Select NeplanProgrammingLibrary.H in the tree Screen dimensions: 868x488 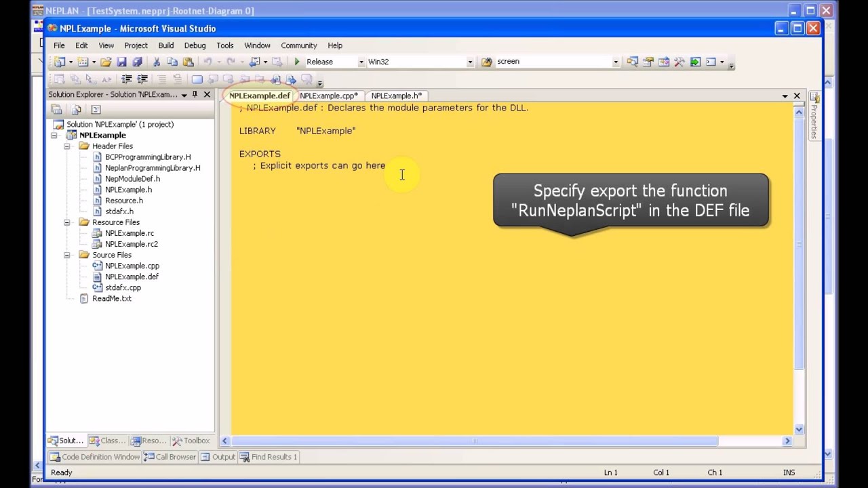point(153,168)
